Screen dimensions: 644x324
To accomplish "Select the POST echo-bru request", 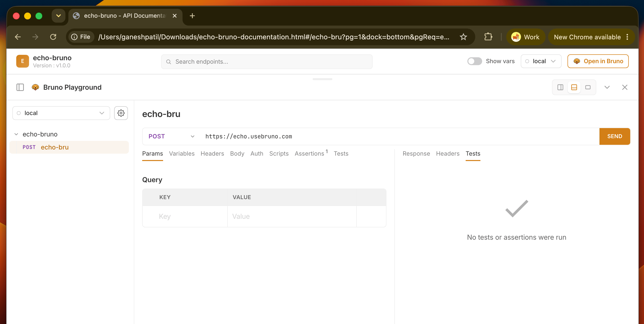I will [69, 147].
